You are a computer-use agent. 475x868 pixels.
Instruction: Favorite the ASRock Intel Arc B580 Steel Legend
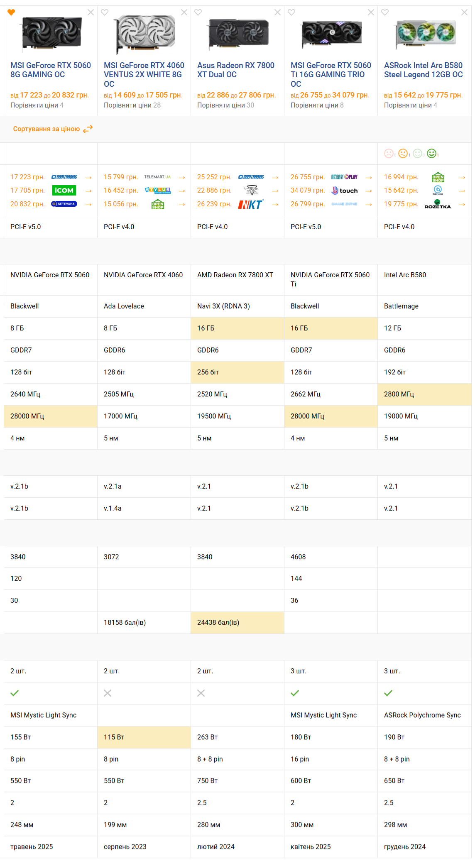point(385,12)
